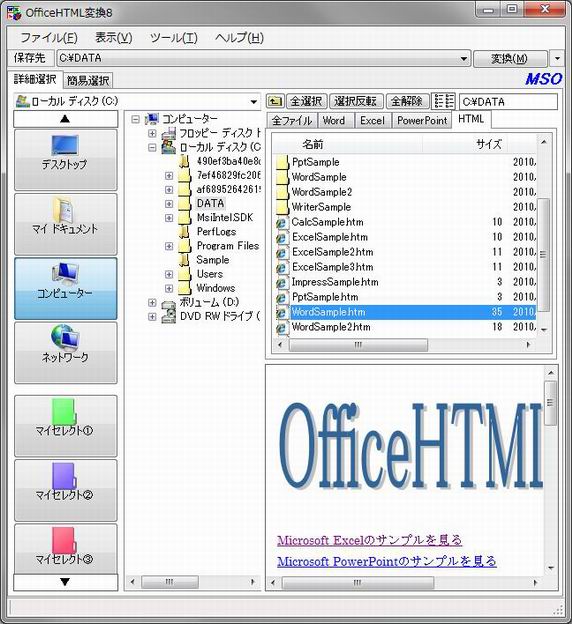Switch to the detailed selection (詳細選択) tab
The width and height of the screenshot is (572, 624).
[x=35, y=79]
